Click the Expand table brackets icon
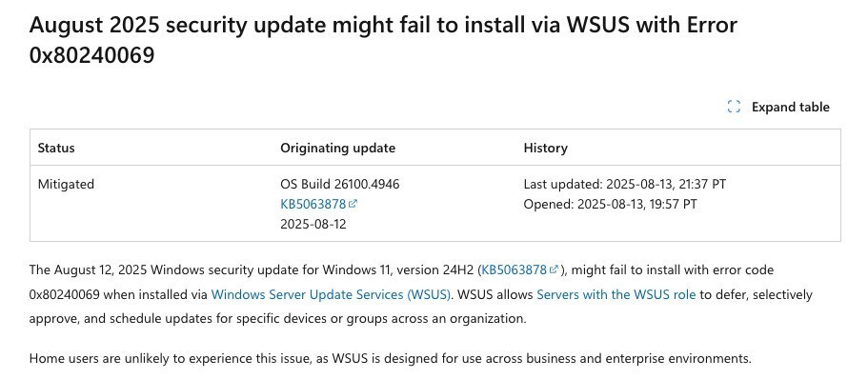 pos(734,107)
